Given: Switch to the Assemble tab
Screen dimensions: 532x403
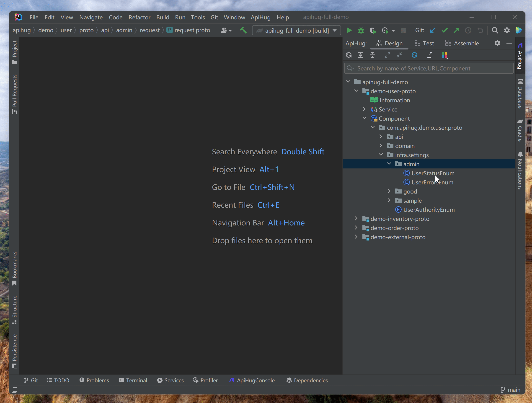Looking at the screenshot, I should click(462, 43).
